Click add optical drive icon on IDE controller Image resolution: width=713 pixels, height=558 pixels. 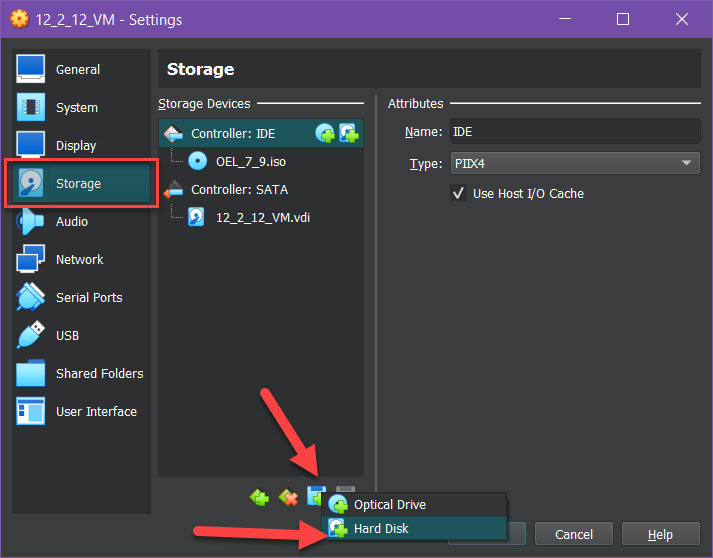click(325, 133)
